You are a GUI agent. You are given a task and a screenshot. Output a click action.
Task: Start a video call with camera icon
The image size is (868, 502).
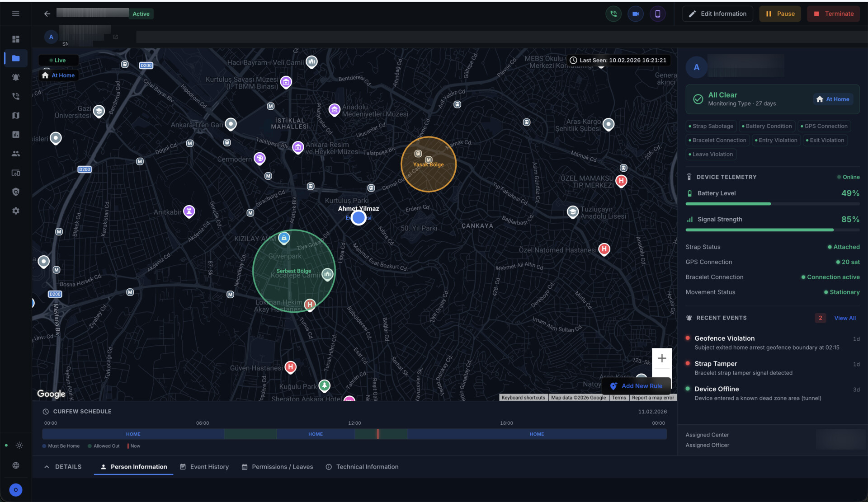[635, 14]
